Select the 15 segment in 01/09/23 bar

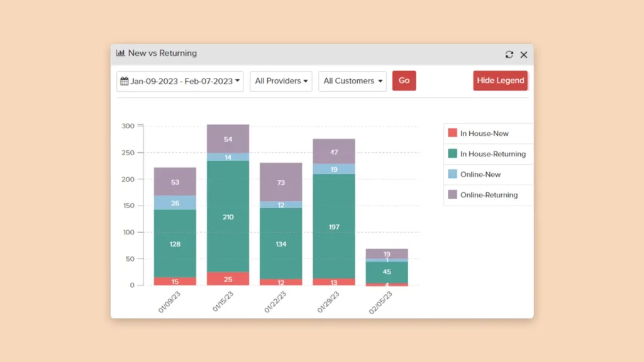[175, 282]
